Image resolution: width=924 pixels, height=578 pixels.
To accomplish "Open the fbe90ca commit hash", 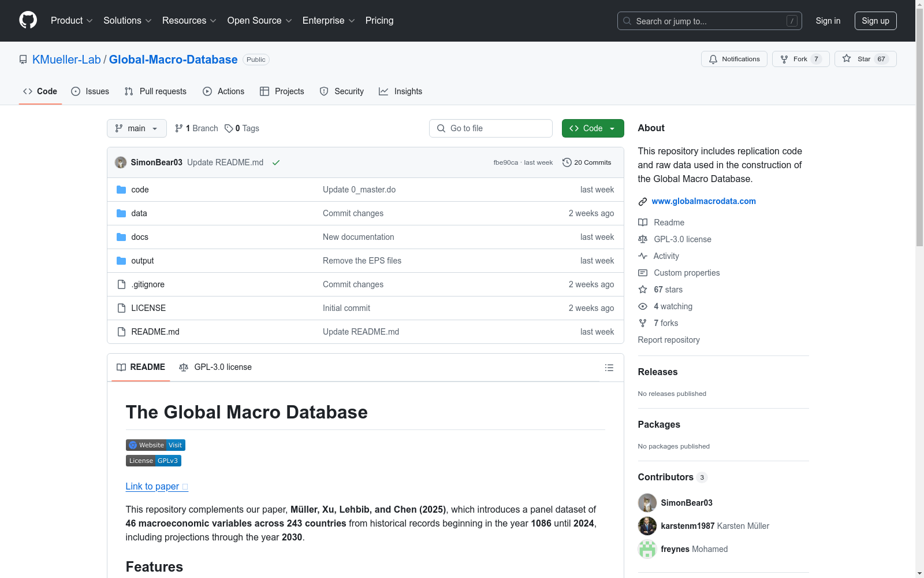I will pyautogui.click(x=505, y=162).
